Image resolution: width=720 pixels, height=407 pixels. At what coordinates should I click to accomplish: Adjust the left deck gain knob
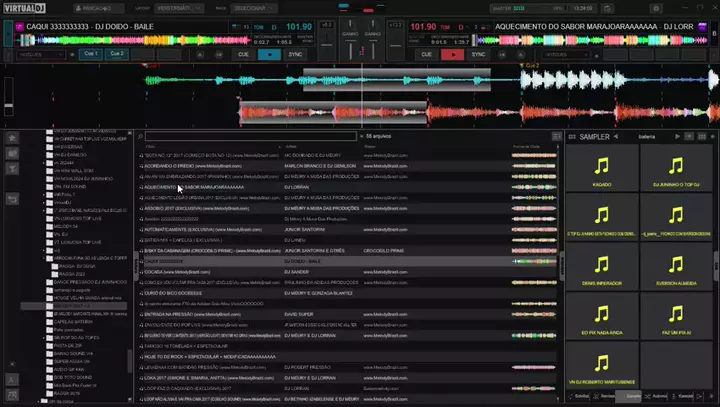[x=350, y=25]
